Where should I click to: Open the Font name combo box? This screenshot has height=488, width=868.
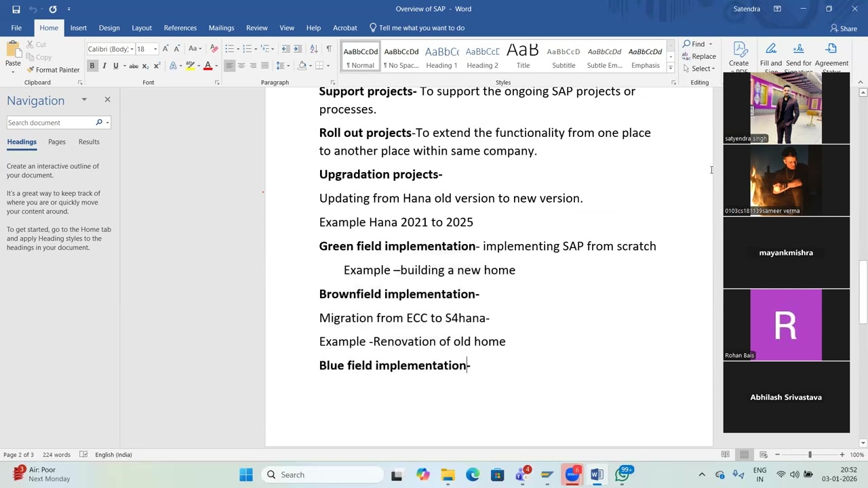pyautogui.click(x=110, y=49)
